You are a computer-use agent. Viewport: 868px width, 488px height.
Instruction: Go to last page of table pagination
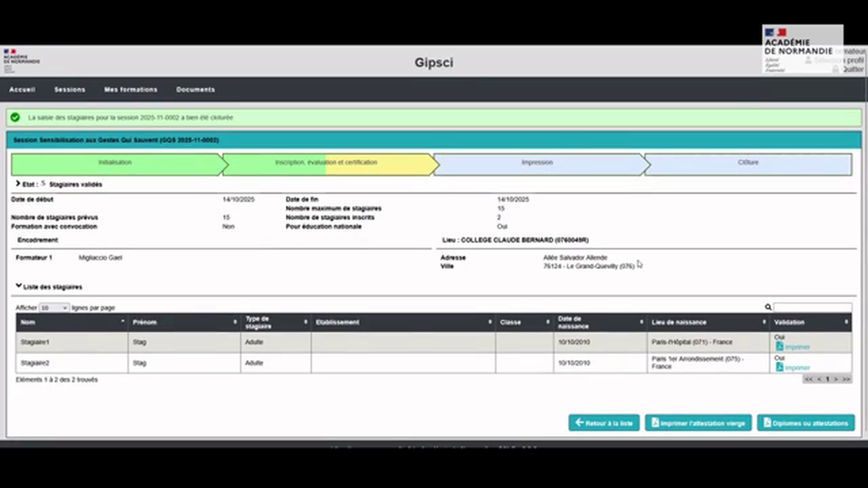tap(846, 380)
